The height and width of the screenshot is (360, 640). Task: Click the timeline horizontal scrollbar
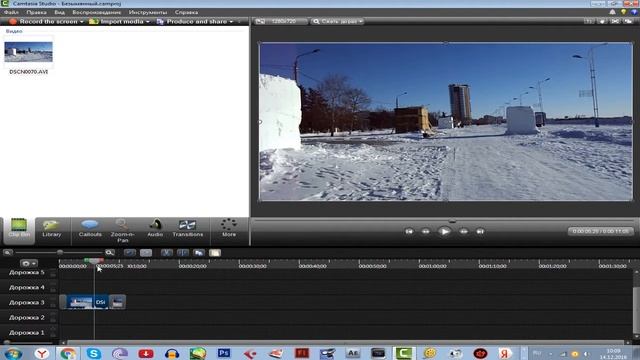(345, 342)
